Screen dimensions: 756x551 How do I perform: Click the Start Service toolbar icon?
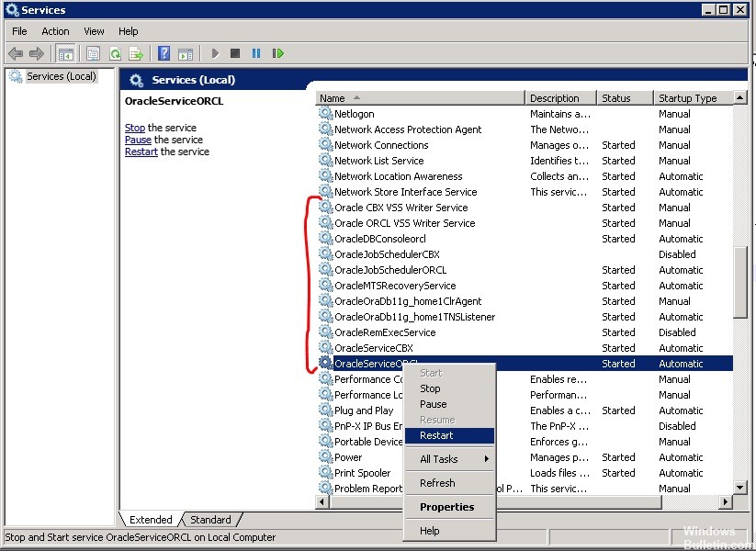215,53
